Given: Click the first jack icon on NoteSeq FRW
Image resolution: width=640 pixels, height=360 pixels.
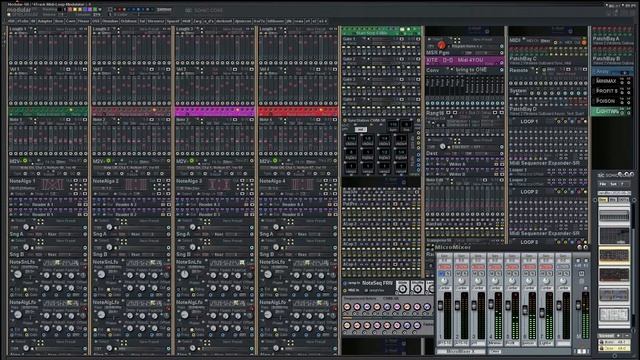Looking at the screenshot, I should tap(402, 288).
